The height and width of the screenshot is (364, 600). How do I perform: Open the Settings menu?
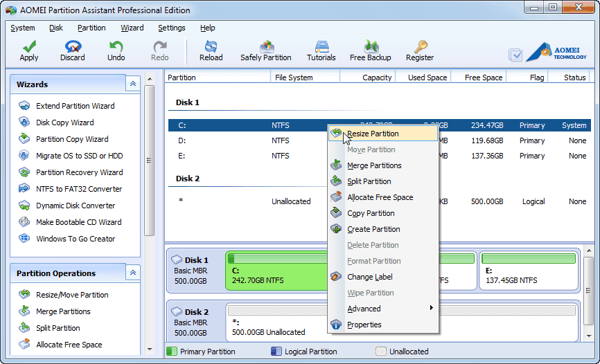(171, 28)
